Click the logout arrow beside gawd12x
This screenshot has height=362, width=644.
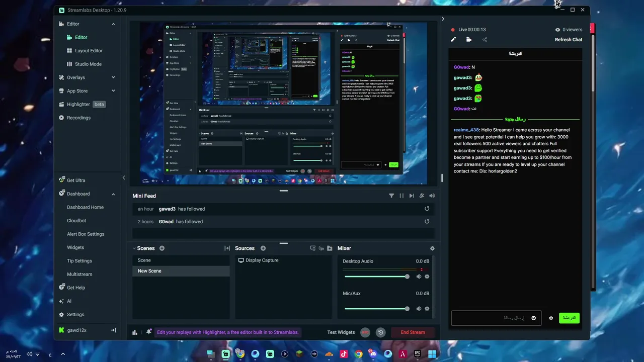pos(113,330)
